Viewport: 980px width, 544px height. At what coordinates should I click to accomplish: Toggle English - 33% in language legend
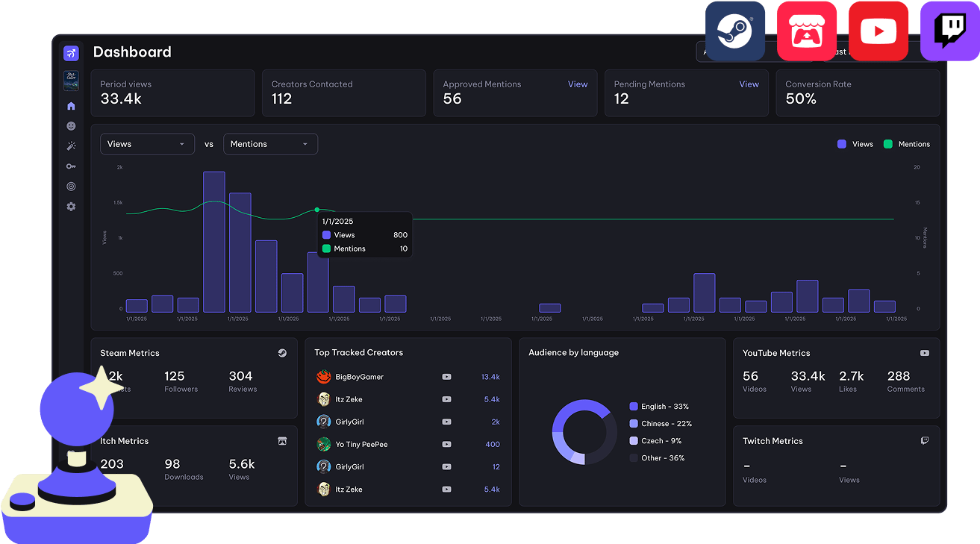(x=659, y=407)
